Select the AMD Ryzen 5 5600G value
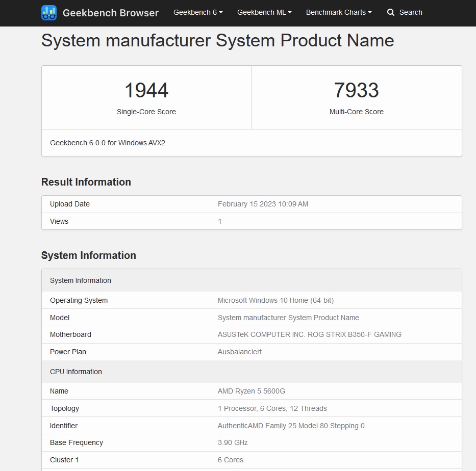The height and width of the screenshot is (471, 476). (x=252, y=391)
